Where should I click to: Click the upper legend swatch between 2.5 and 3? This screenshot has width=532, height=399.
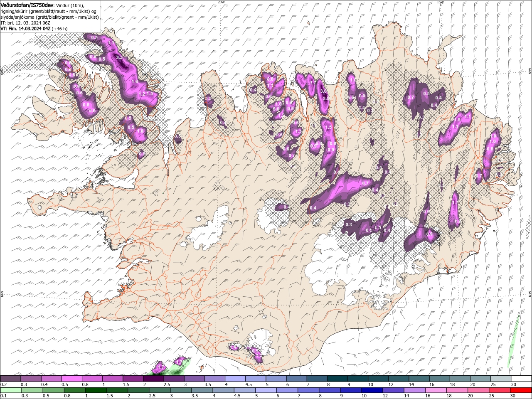point(173,379)
